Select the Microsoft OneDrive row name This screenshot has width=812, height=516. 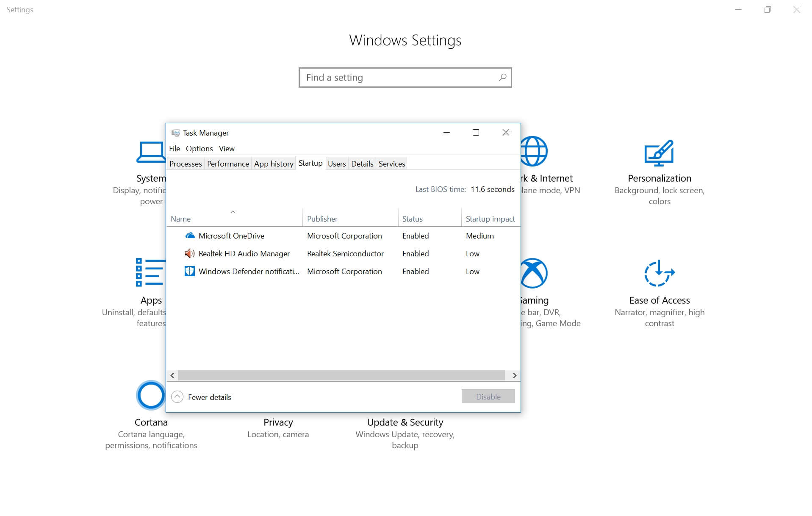(231, 236)
